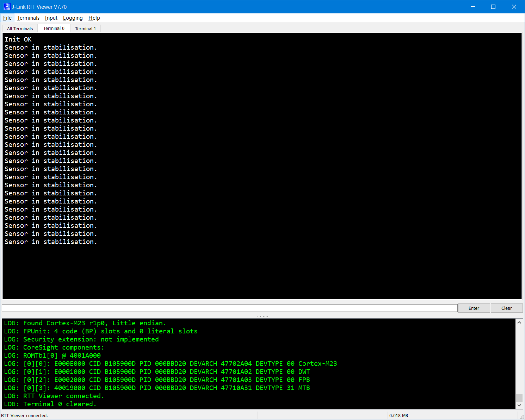
Task: Click the log panel scrollbar thumb
Action: pos(519,398)
